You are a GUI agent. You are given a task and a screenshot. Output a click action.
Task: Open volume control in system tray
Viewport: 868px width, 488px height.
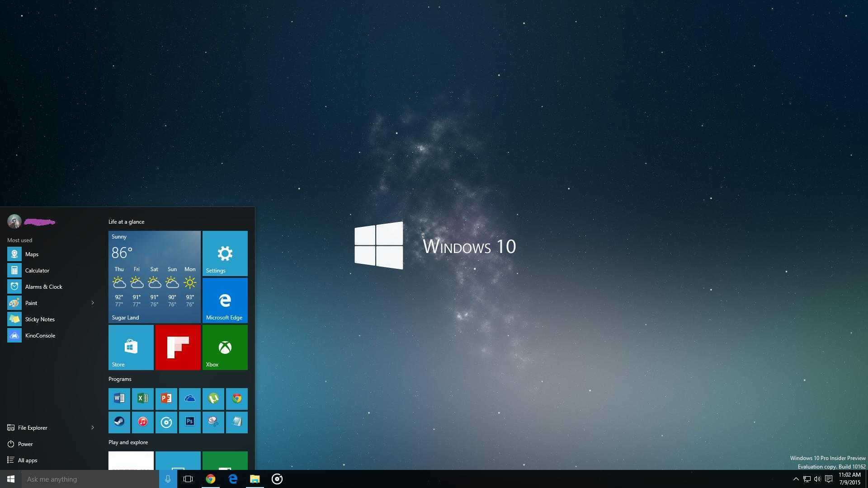click(817, 479)
